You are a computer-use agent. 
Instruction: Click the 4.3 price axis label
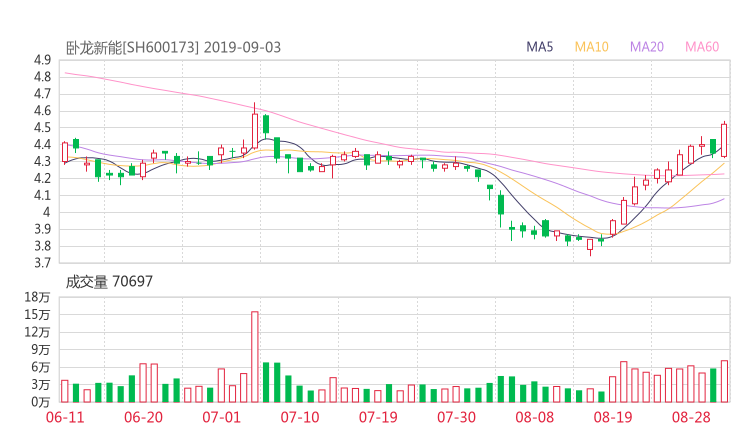(42, 161)
